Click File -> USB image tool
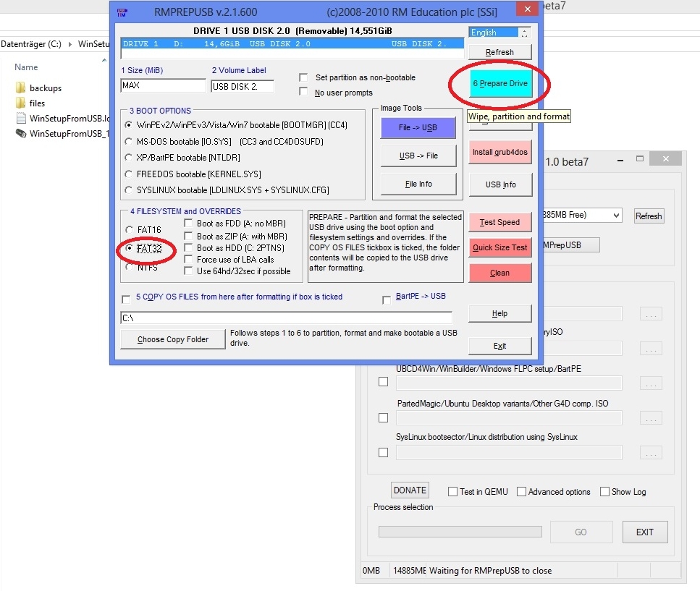This screenshot has height=591, width=700. (418, 127)
